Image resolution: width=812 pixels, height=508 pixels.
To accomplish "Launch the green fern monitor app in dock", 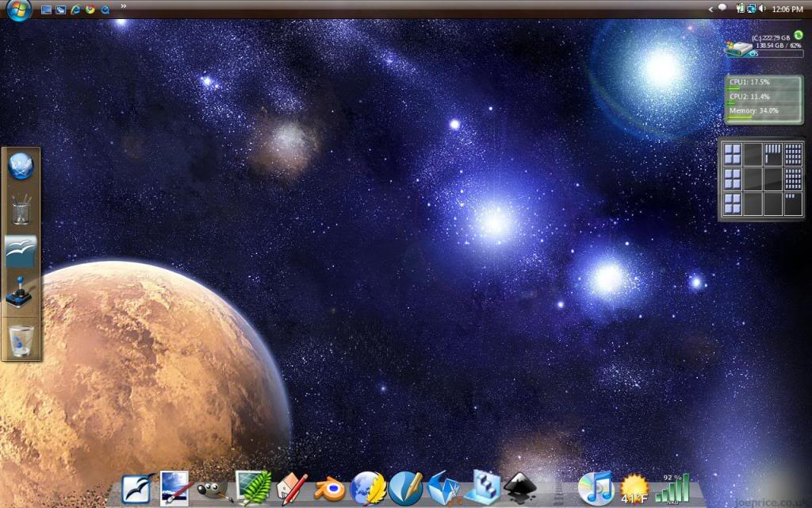I will [x=253, y=487].
